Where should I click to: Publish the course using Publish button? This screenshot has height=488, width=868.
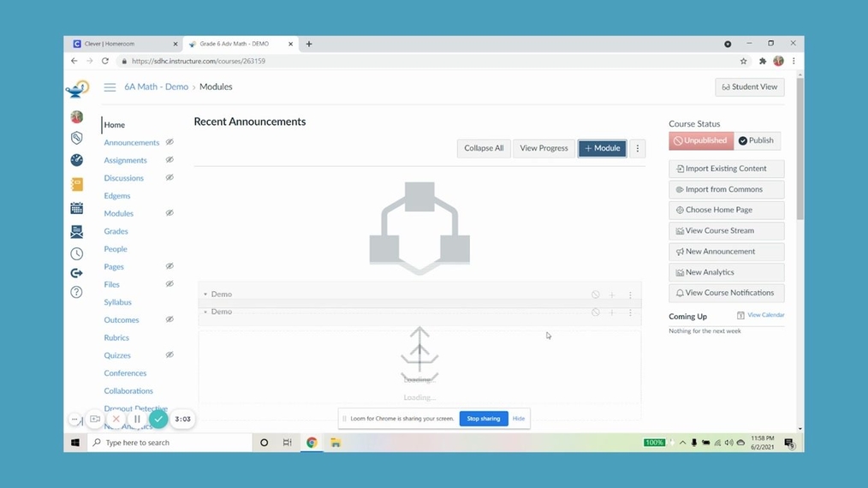click(757, 140)
